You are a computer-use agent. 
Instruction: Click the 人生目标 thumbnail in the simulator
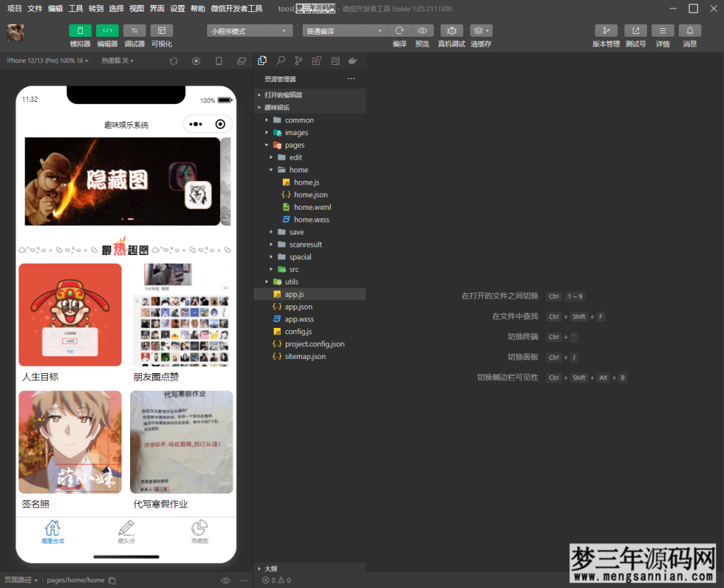point(70,314)
